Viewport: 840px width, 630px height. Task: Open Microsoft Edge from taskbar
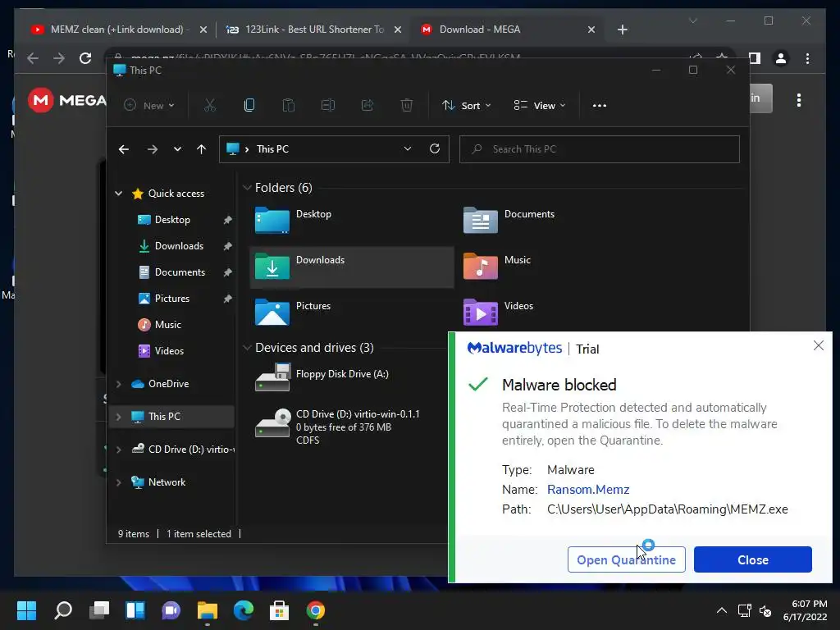point(243,610)
